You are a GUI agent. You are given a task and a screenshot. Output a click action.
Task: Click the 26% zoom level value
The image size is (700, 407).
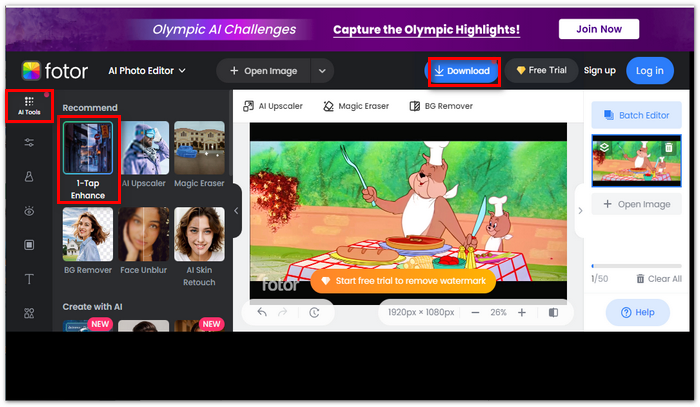tap(498, 312)
